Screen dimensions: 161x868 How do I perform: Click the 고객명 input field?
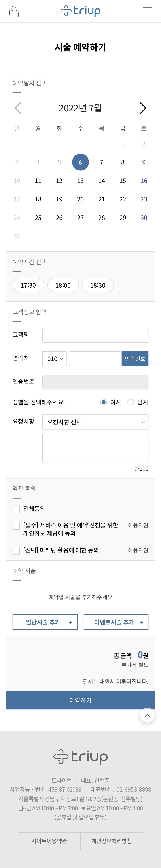click(x=95, y=335)
